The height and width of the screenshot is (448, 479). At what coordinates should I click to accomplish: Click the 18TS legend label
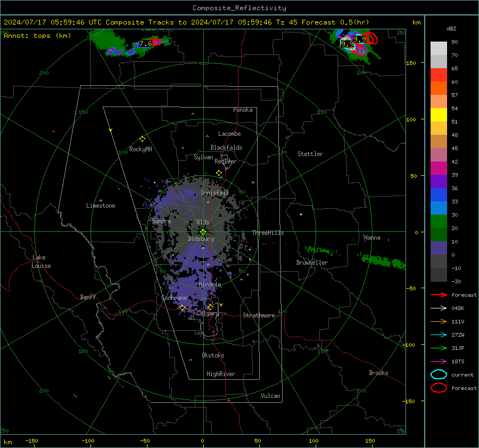pos(458,362)
